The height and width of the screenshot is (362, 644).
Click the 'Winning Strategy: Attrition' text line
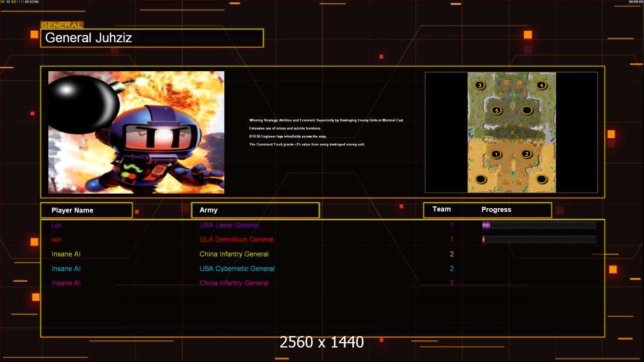326,120
